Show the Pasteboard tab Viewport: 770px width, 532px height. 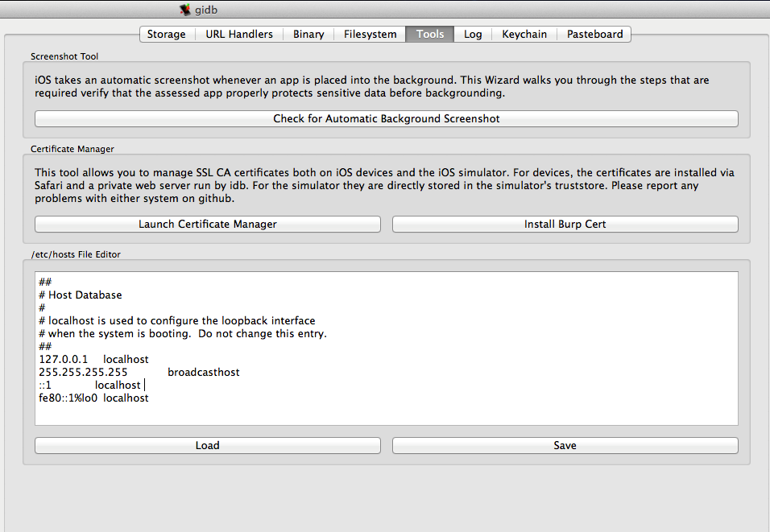point(594,34)
